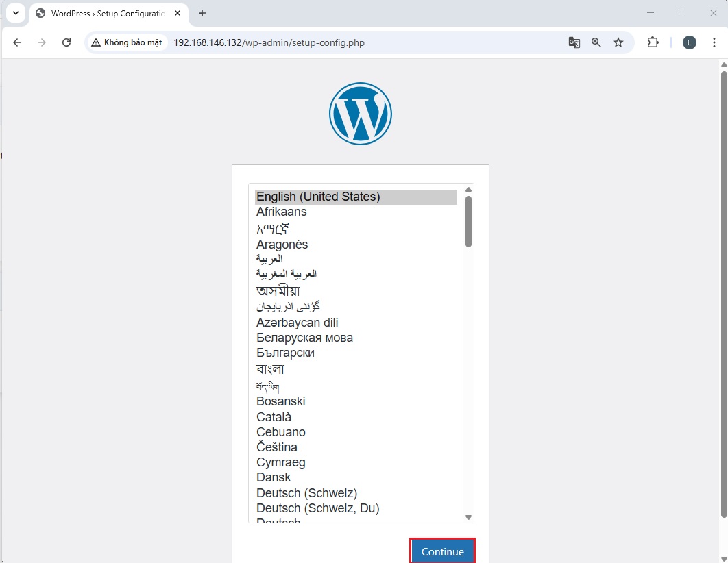728x563 pixels.
Task: Open the Extensions puzzle icon
Action: (653, 42)
